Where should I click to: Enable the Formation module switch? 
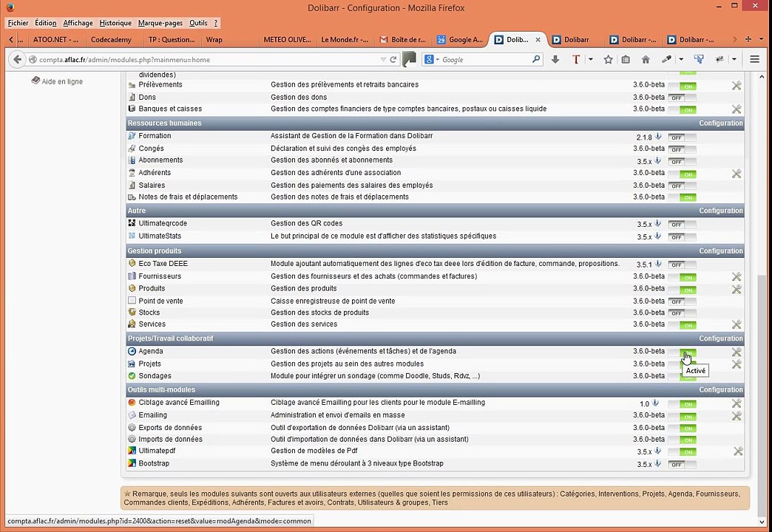click(x=683, y=137)
